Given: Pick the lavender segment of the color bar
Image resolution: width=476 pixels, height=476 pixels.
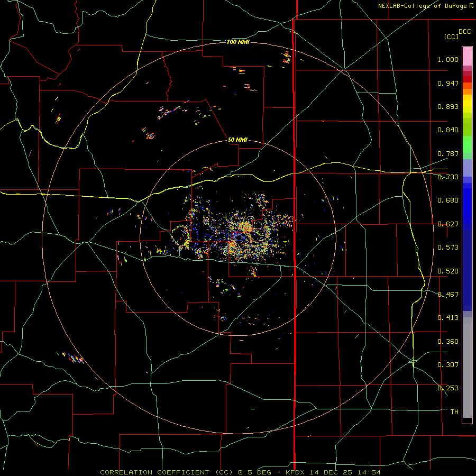Looking at the screenshot, I should 467,168.
